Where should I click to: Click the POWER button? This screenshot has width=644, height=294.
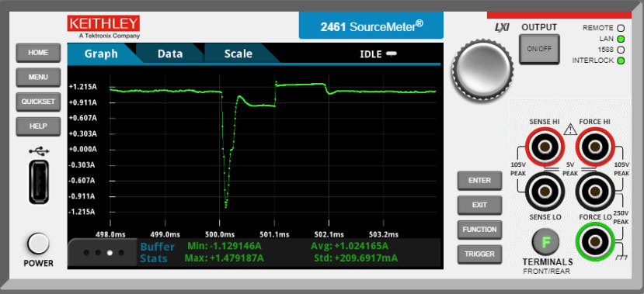(38, 244)
